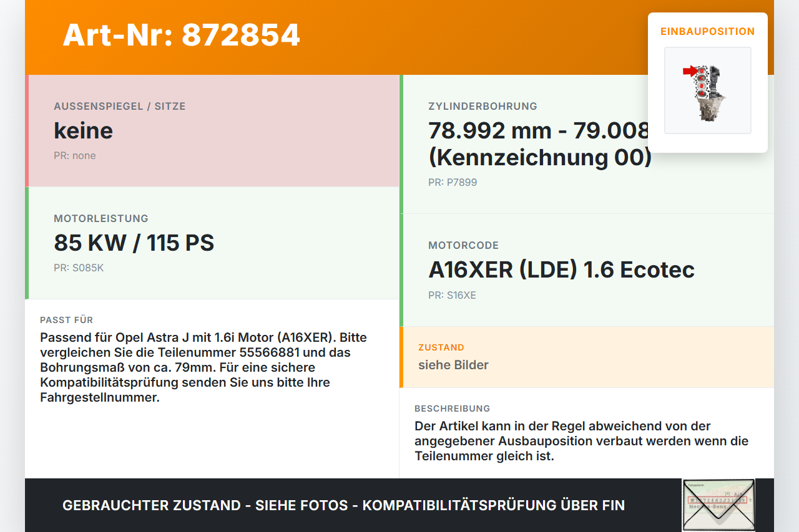Image resolution: width=799 pixels, height=532 pixels.
Task: Click the 'PR: S16XE' code
Action: pos(452,295)
